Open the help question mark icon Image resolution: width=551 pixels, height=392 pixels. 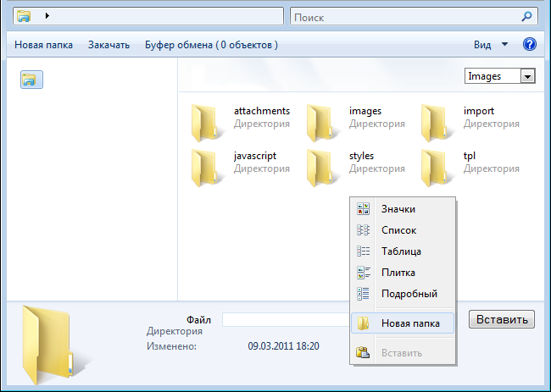(x=529, y=45)
